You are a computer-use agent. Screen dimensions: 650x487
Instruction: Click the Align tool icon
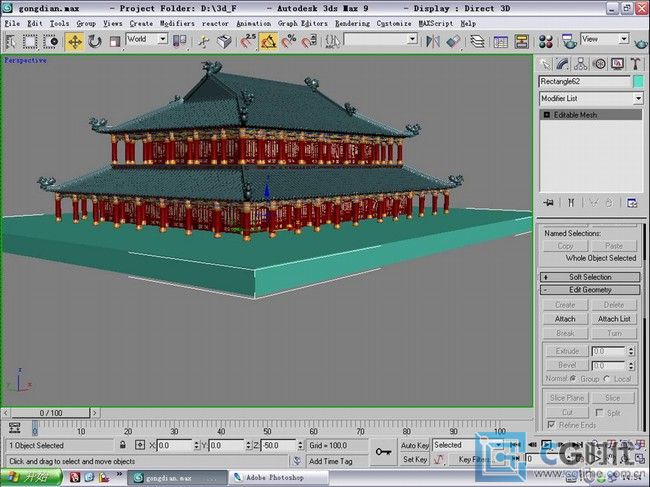[454, 41]
